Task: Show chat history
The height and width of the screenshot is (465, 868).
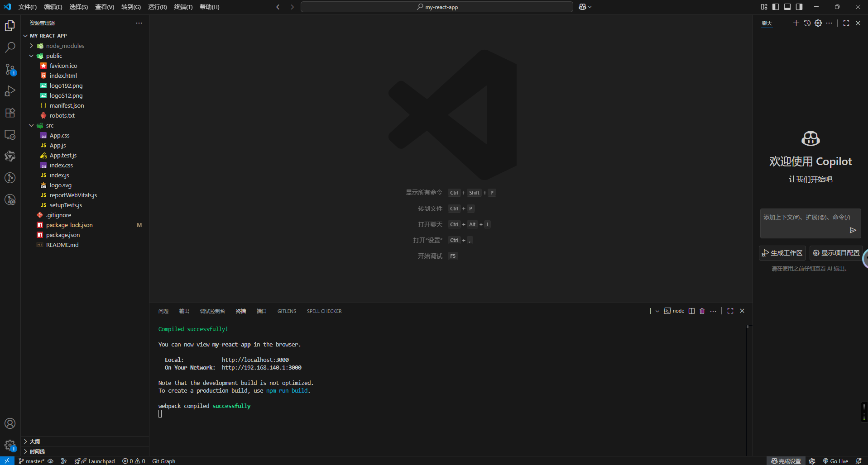Action: tap(807, 23)
